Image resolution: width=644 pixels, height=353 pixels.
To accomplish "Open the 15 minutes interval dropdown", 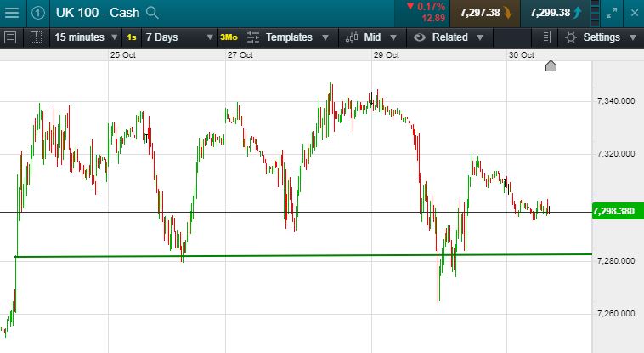I will tap(85, 37).
